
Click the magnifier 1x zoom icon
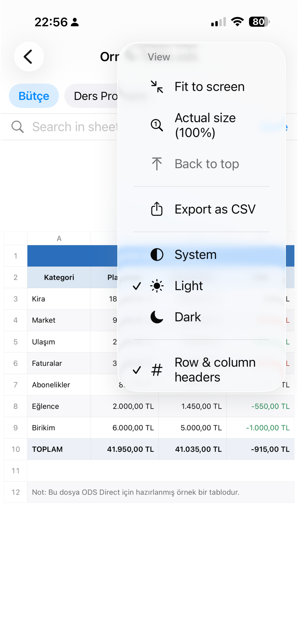[x=157, y=125]
